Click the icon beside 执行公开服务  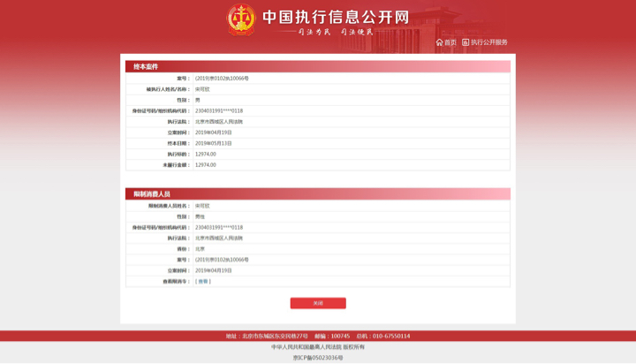(x=466, y=42)
